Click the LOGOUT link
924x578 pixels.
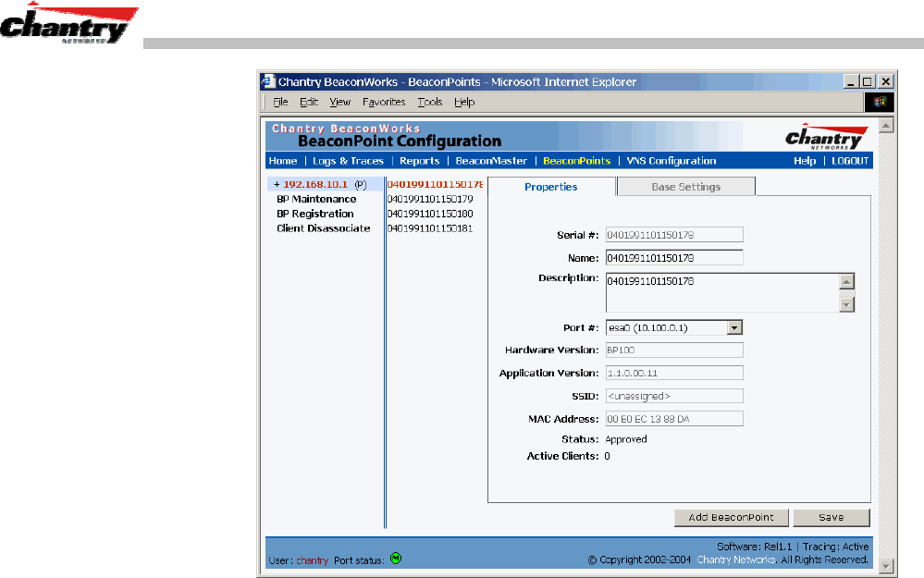850,161
